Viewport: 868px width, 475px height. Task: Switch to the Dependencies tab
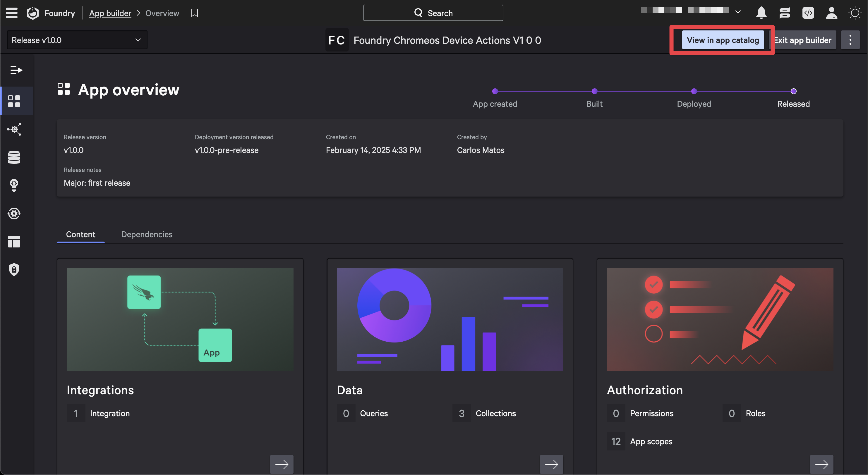pos(147,234)
